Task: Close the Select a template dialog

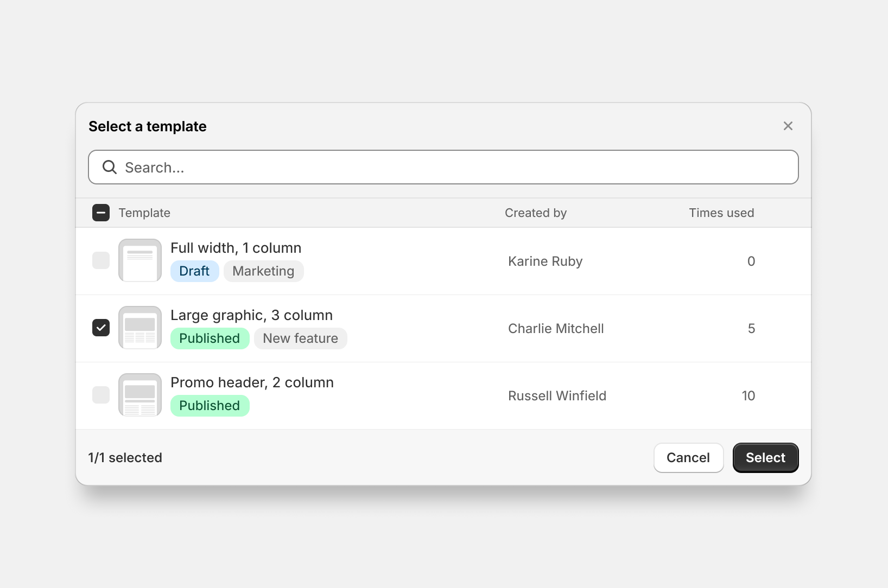Action: [x=788, y=126]
